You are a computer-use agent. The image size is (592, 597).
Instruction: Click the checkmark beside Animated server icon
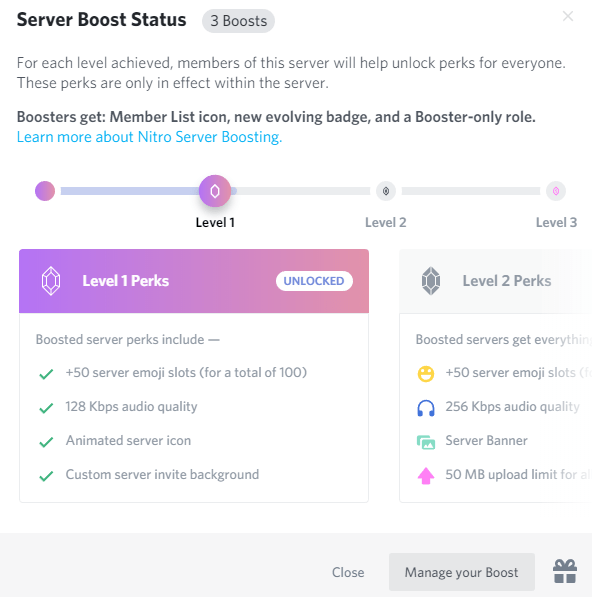46,442
